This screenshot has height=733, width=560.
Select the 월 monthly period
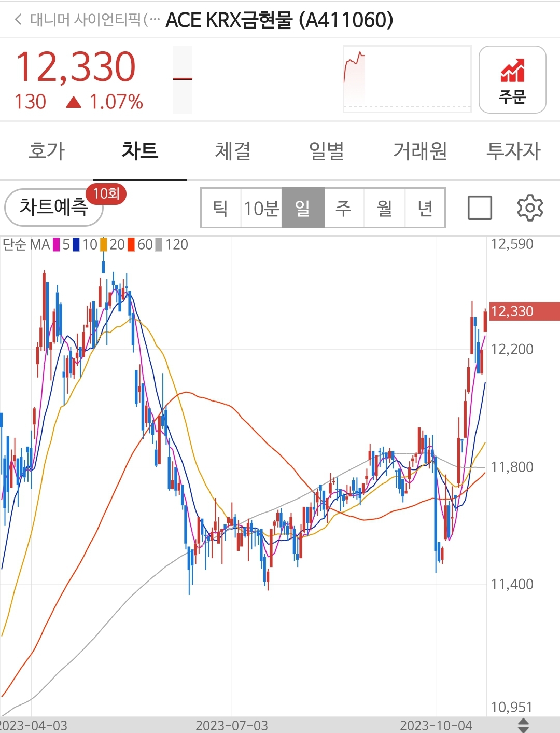point(384,208)
